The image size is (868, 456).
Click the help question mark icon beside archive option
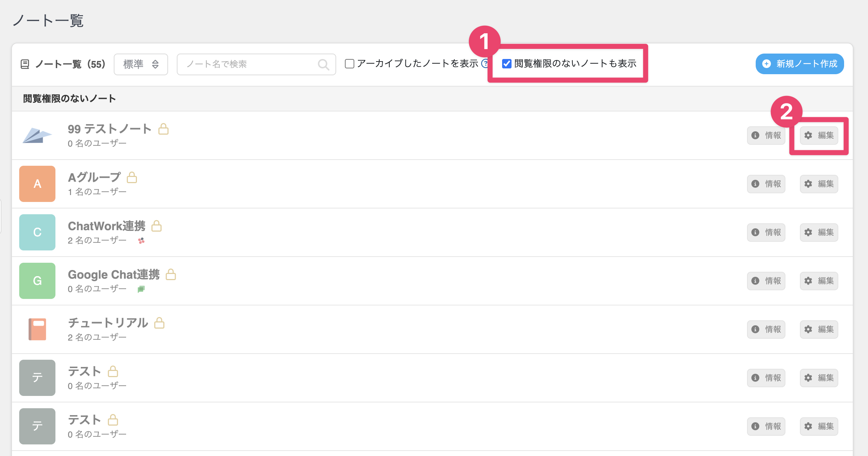point(485,64)
